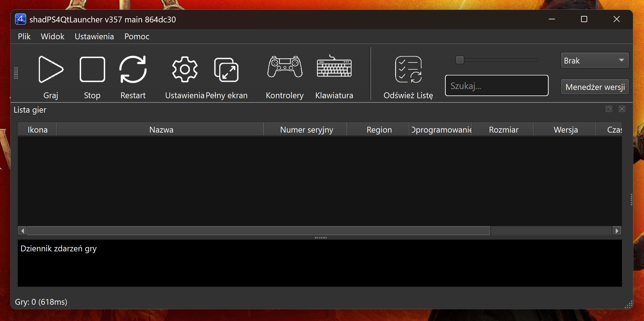
Task: Click the Menedżer wersji button
Action: pyautogui.click(x=595, y=87)
